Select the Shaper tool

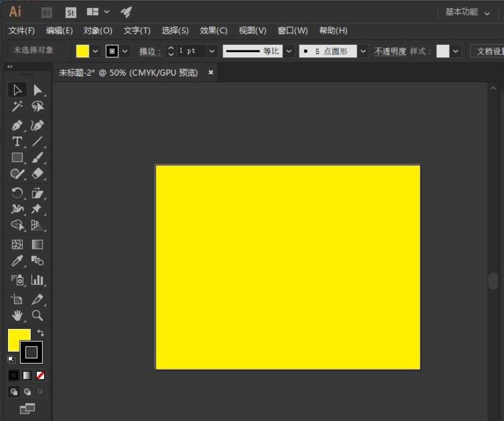pyautogui.click(x=17, y=174)
